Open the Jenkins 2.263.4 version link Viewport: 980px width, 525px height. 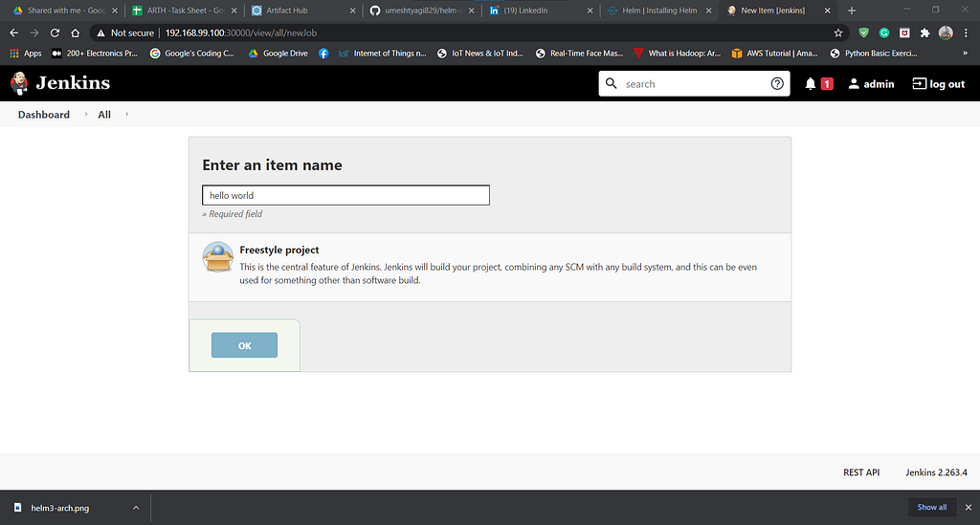936,472
